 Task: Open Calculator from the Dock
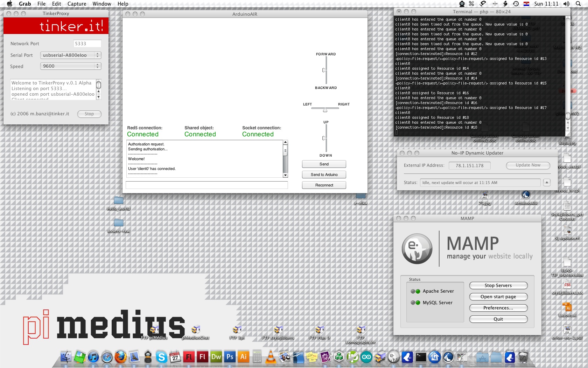coord(257,357)
